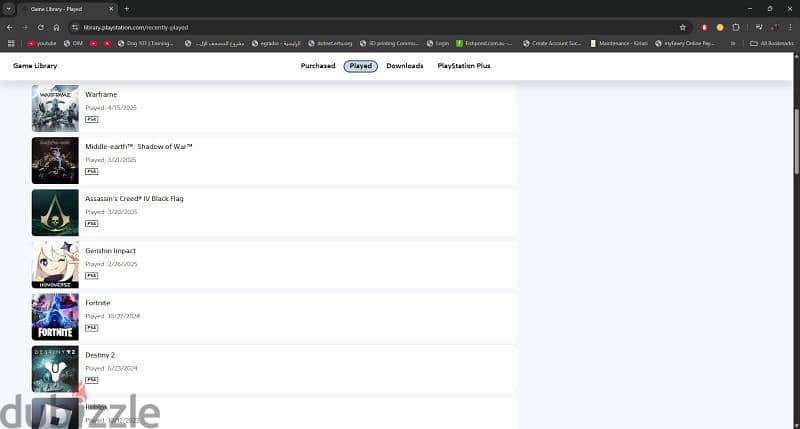The width and height of the screenshot is (800, 429).
Task: Open Middle-earth: Shadow of War title
Action: [x=139, y=146]
